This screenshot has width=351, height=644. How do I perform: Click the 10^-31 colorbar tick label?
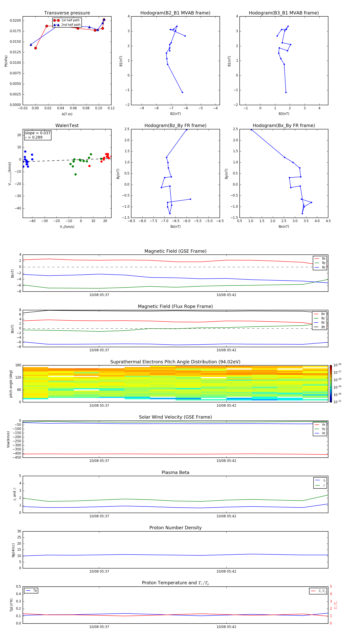click(337, 402)
